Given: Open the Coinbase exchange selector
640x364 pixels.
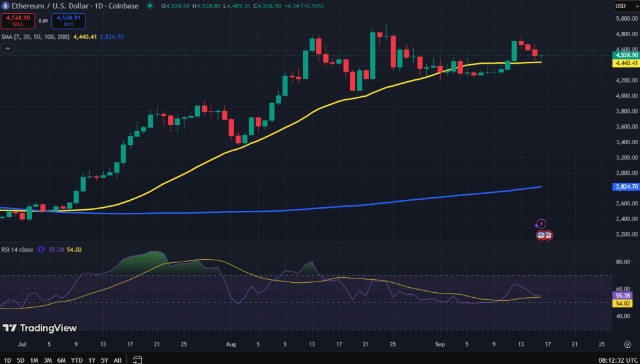Looking at the screenshot, I should pyautogui.click(x=123, y=6).
